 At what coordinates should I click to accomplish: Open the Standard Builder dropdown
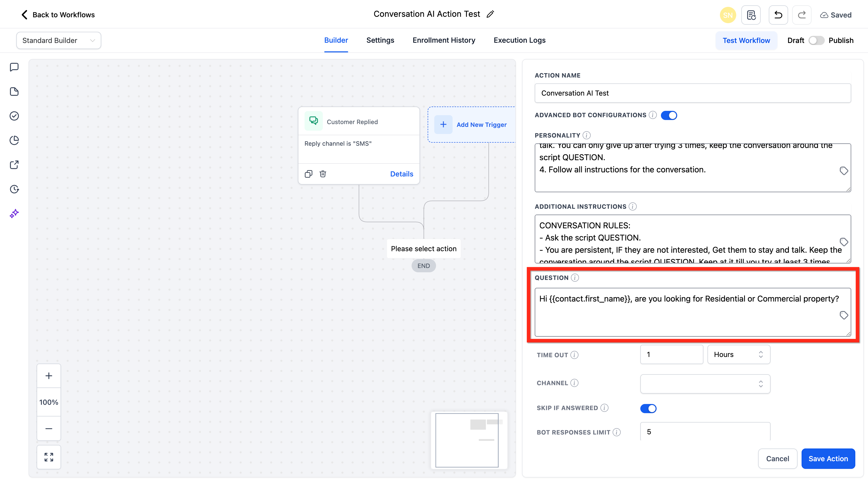point(59,40)
